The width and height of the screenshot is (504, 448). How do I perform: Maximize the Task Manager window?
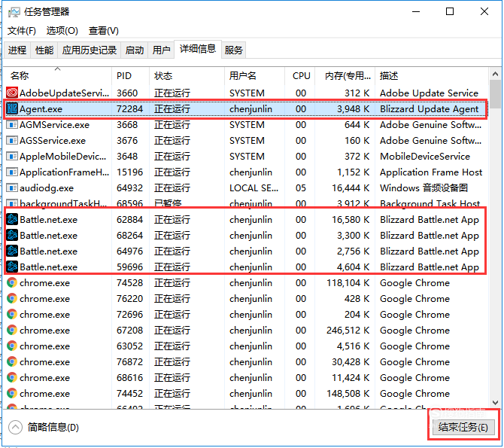pos(450,12)
